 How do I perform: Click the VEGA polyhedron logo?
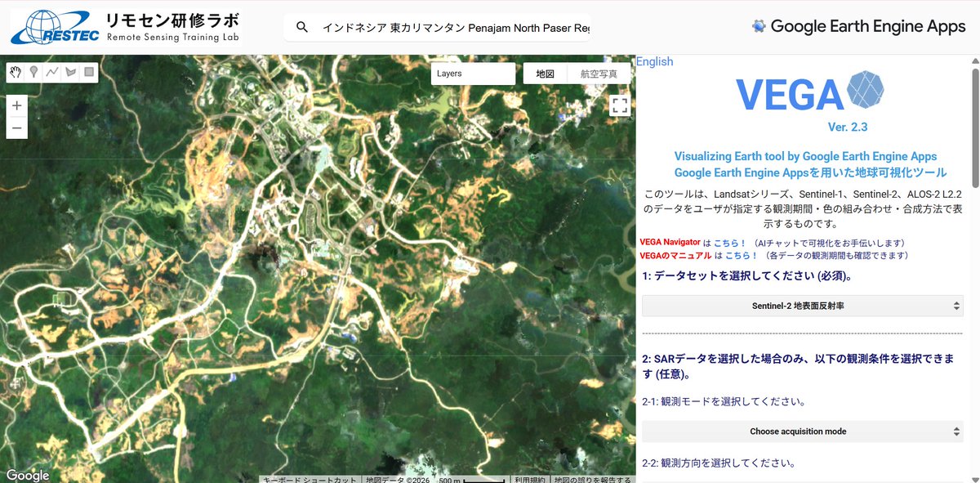tap(866, 90)
